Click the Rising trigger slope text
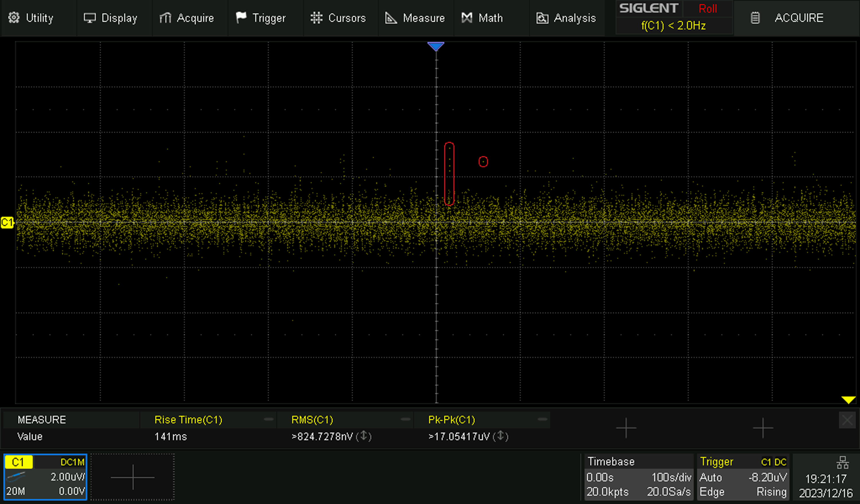 pos(772,492)
